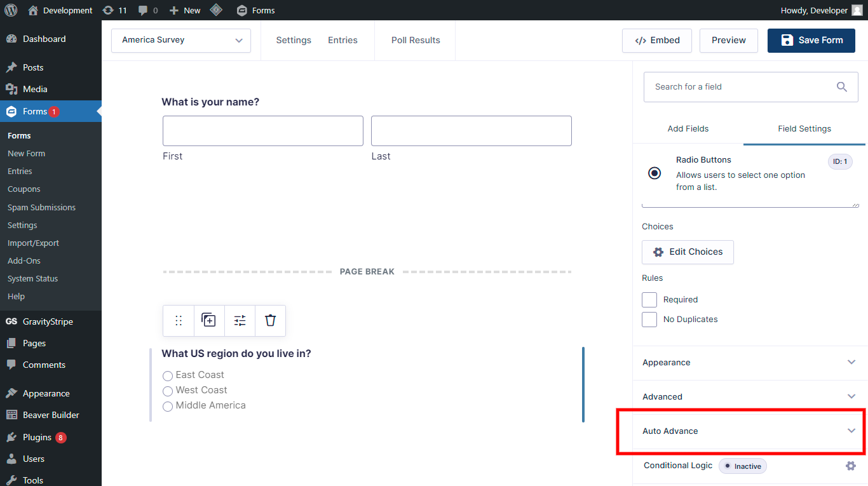This screenshot has height=486, width=868.
Task: Select the Page Break divider field
Action: (367, 272)
